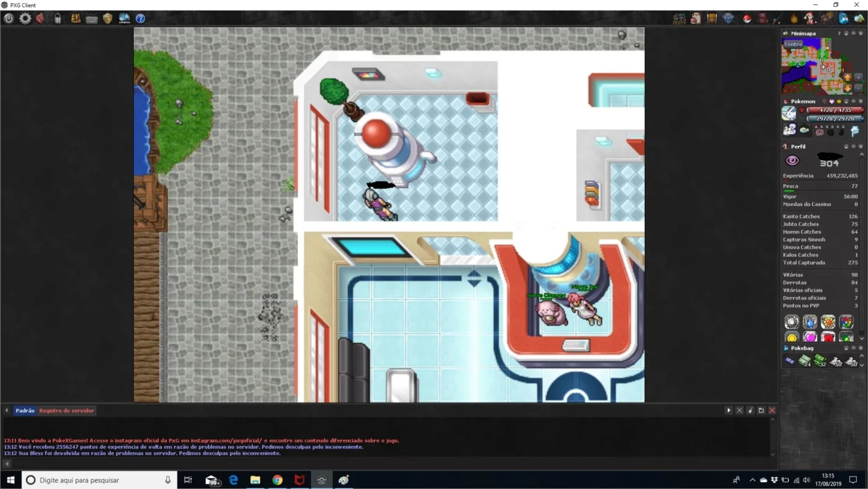Toggle the padlock icon in the top toolbar
Image resolution: width=868 pixels, height=489 pixels.
(58, 19)
